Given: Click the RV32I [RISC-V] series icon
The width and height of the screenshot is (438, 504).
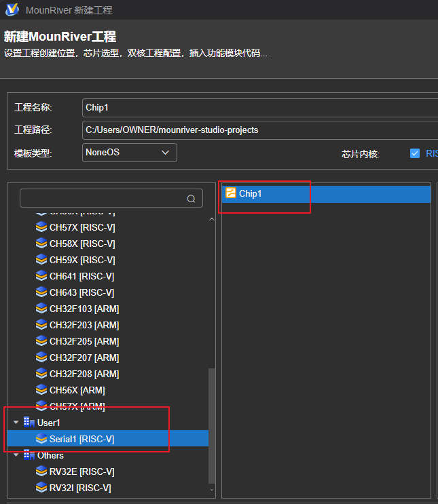Looking at the screenshot, I should coord(41,488).
